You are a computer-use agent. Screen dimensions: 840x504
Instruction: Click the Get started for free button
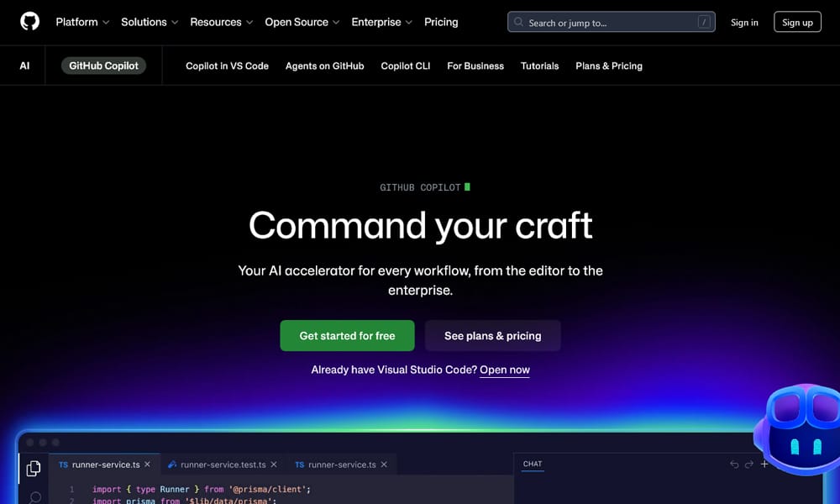[x=347, y=335]
